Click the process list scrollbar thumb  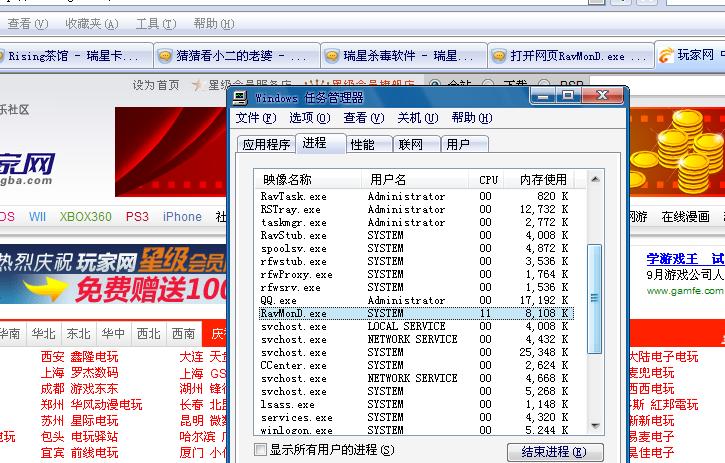(x=595, y=299)
